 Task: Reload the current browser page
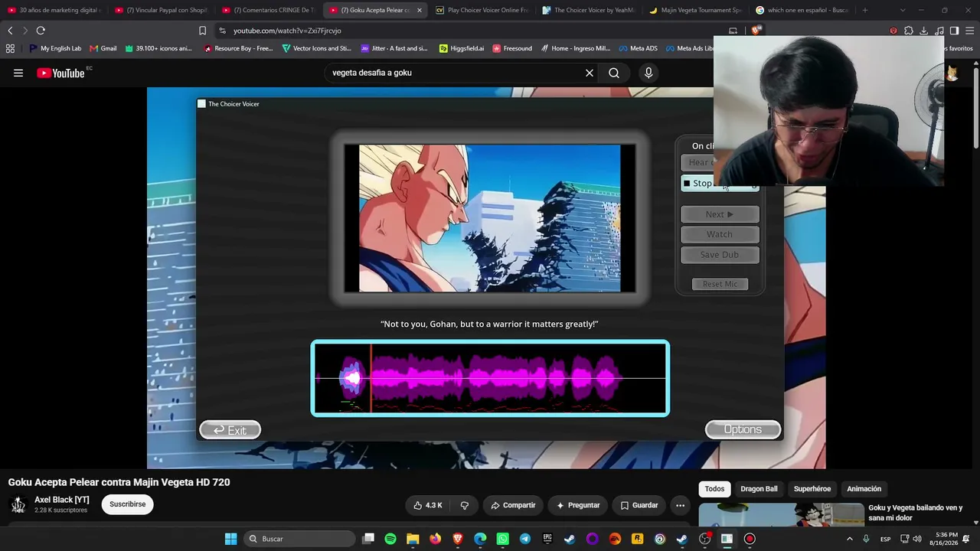tap(41, 31)
